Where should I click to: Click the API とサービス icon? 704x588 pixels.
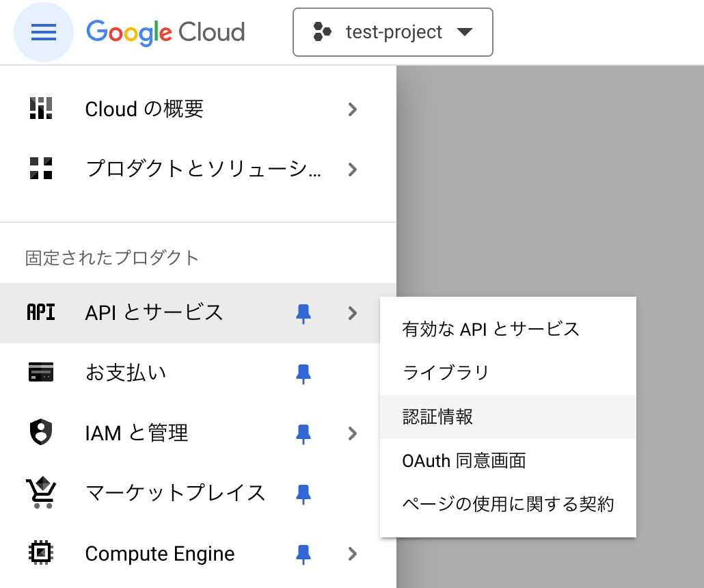pyautogui.click(x=41, y=312)
